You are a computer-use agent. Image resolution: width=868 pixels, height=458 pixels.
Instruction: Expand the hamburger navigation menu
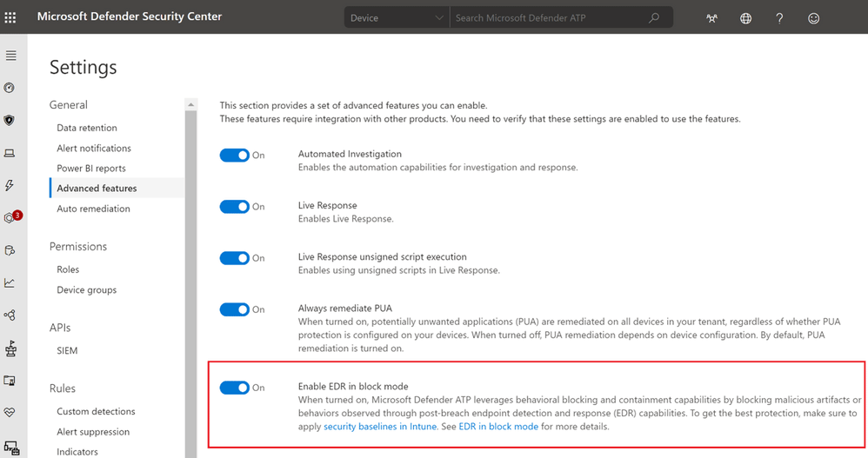point(10,56)
